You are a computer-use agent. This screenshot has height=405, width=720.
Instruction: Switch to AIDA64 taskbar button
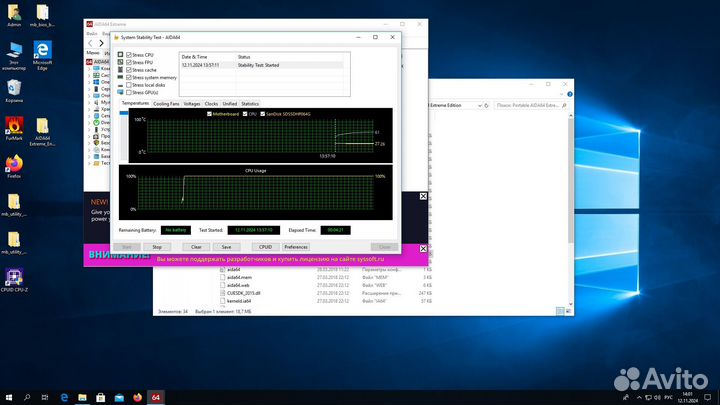point(156,397)
